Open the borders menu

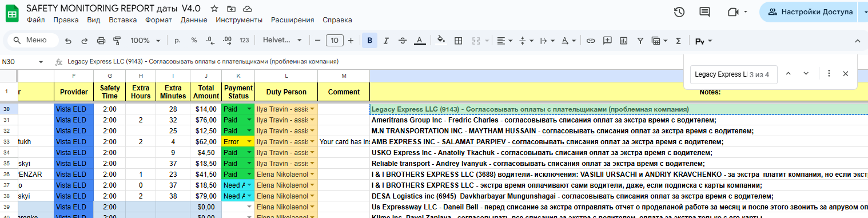[458, 41]
